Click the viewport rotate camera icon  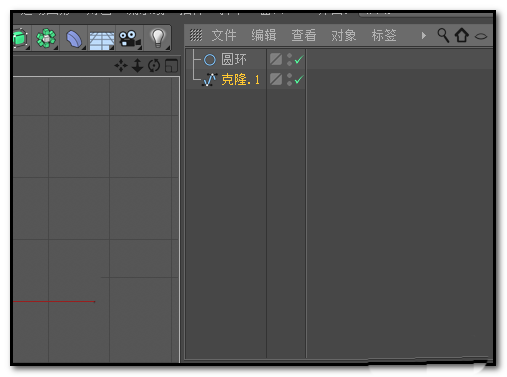pyautogui.click(x=154, y=65)
